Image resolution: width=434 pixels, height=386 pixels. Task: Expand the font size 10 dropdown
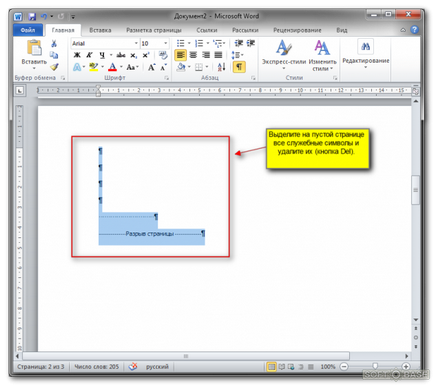154,43
